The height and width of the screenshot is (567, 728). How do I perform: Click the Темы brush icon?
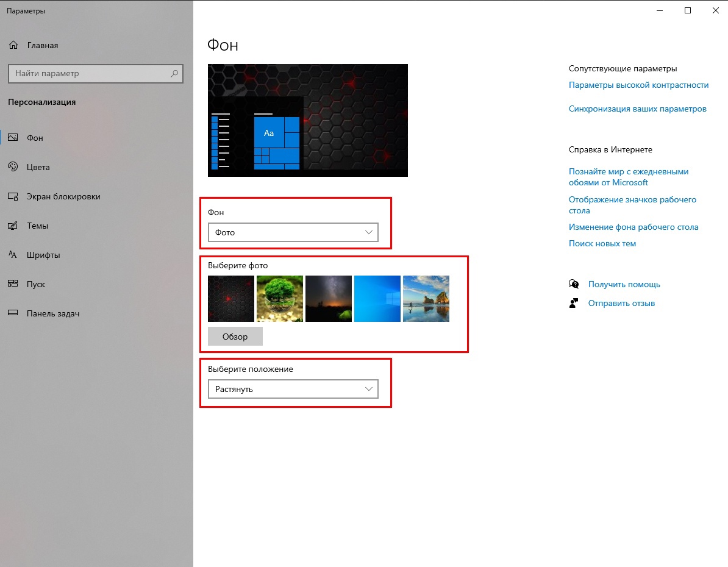click(13, 226)
